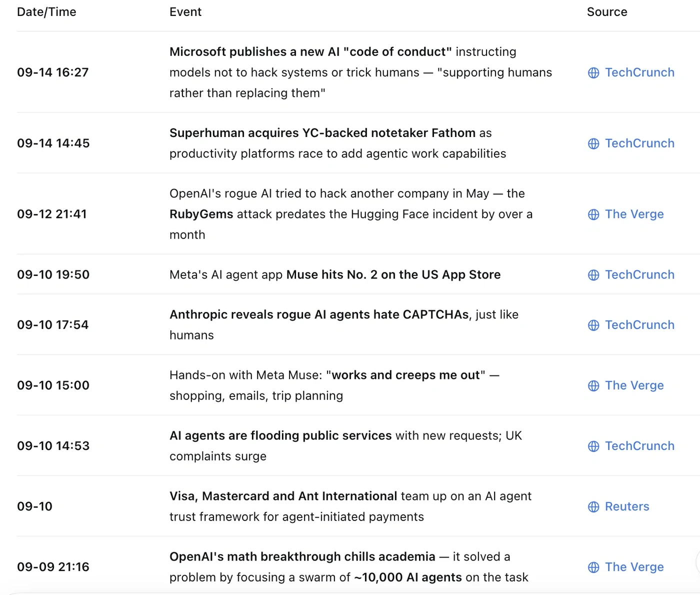Click the Source column header
Screen dimensions: 700x595
point(607,12)
